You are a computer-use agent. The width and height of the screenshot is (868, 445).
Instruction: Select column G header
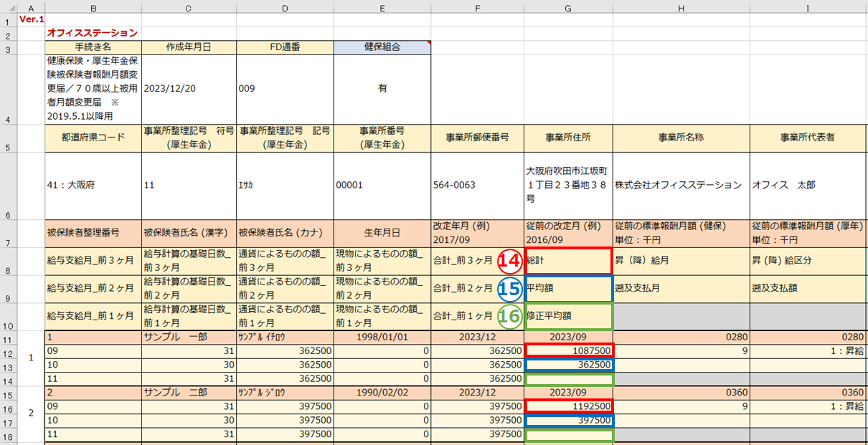[x=568, y=7]
